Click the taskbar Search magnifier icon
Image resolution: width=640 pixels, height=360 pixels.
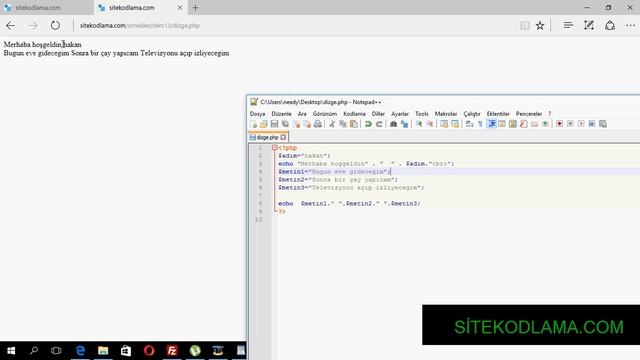34,351
